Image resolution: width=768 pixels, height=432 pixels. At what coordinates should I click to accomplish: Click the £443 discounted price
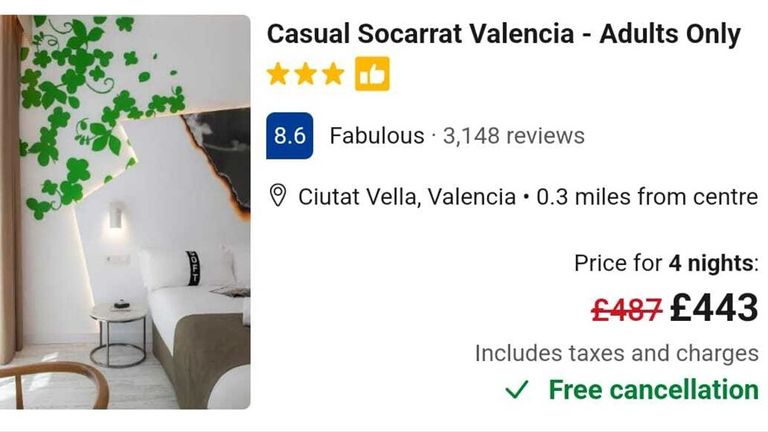714,308
